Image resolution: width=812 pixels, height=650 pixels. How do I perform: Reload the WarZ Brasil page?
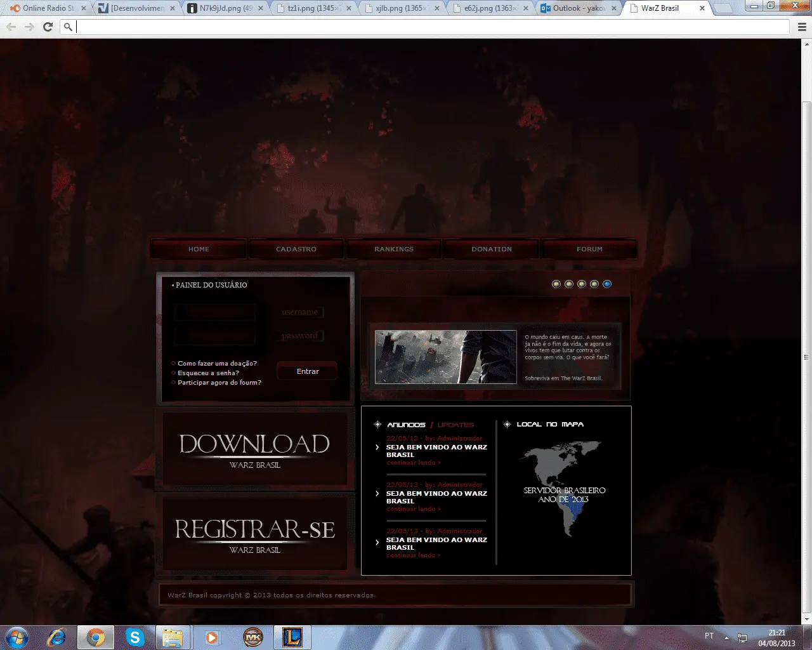click(x=48, y=27)
